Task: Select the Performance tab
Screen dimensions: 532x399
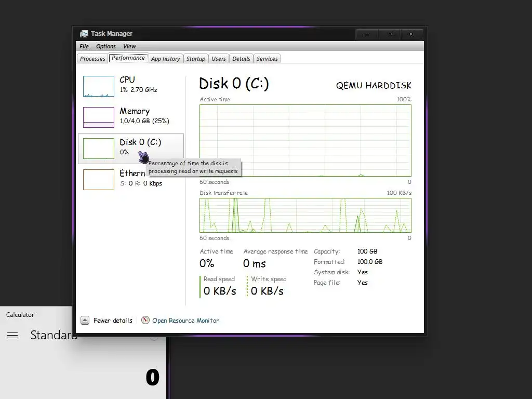Action: [x=128, y=58]
